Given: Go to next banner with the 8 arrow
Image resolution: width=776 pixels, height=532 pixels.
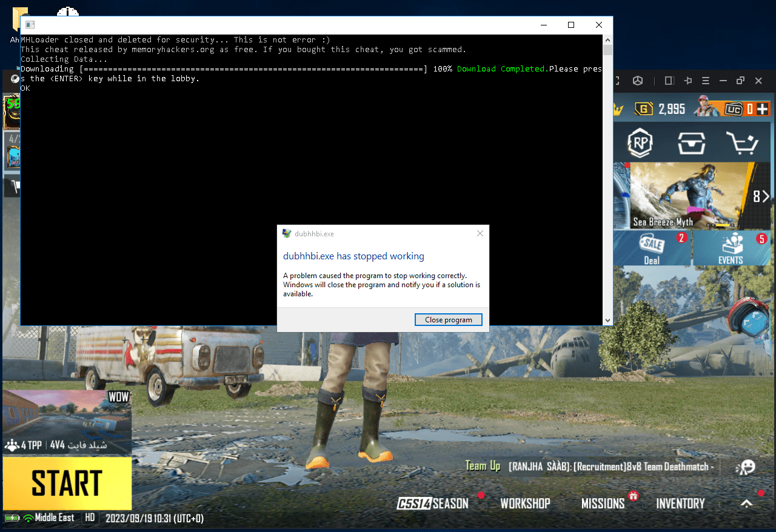Looking at the screenshot, I should pos(761,196).
